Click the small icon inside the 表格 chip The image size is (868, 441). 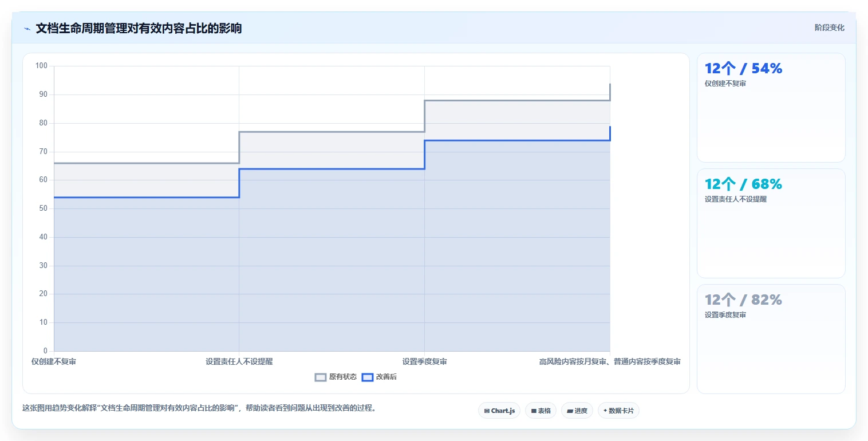(534, 411)
